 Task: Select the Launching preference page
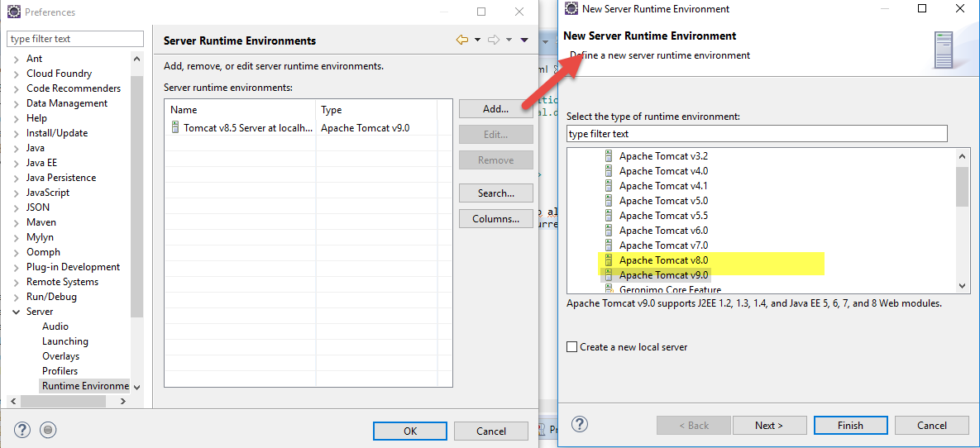[65, 341]
